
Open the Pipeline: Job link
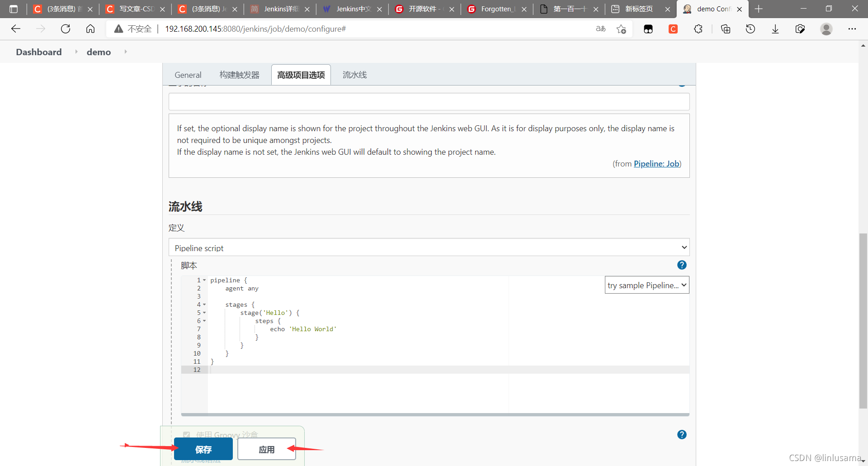pyautogui.click(x=656, y=164)
